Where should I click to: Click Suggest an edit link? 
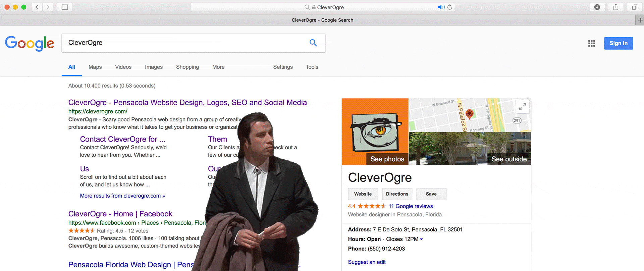(x=367, y=262)
